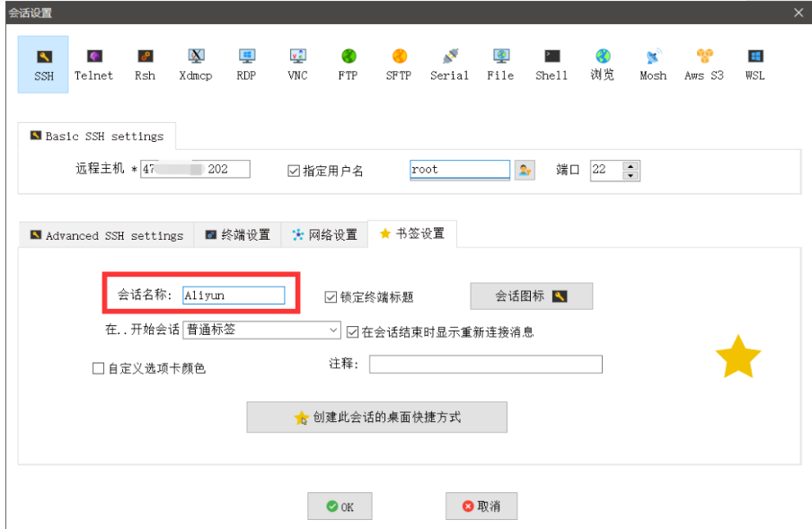Click the port field showing 22

(606, 171)
